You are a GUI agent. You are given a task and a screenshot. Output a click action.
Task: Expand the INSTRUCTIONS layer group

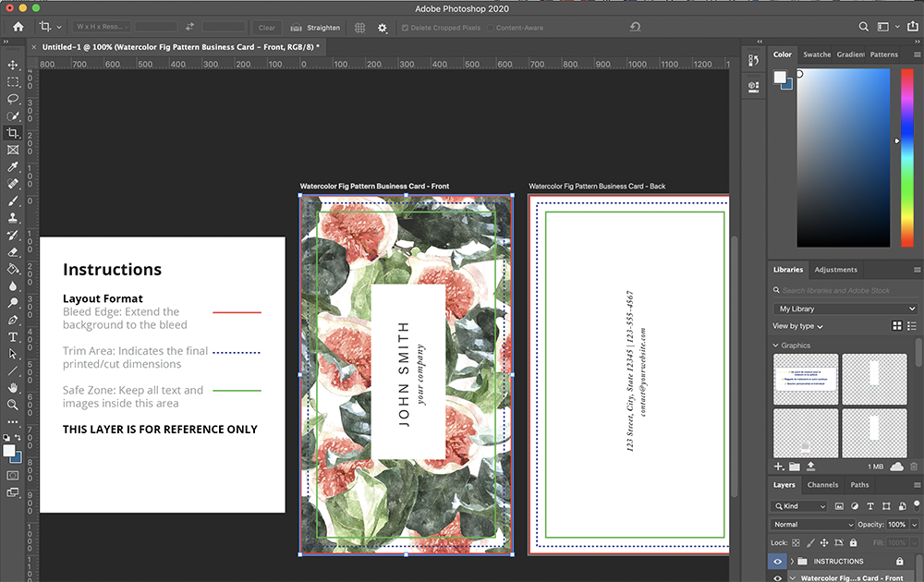click(792, 561)
